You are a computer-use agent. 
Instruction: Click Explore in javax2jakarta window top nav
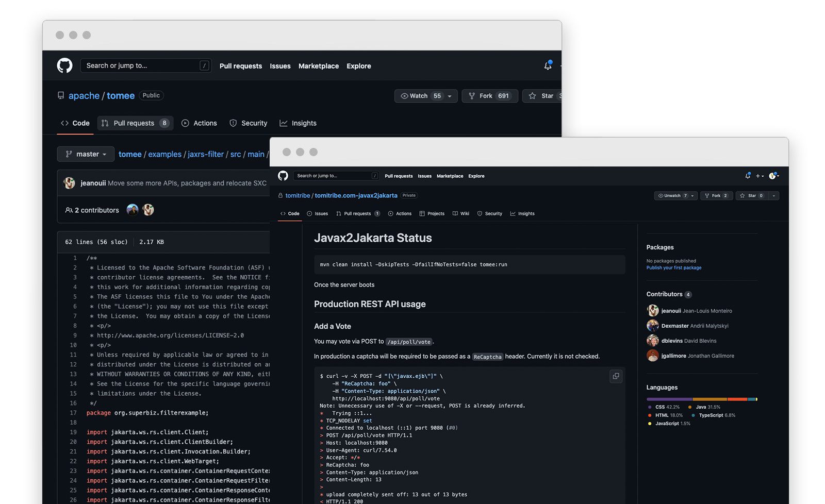[x=476, y=176]
